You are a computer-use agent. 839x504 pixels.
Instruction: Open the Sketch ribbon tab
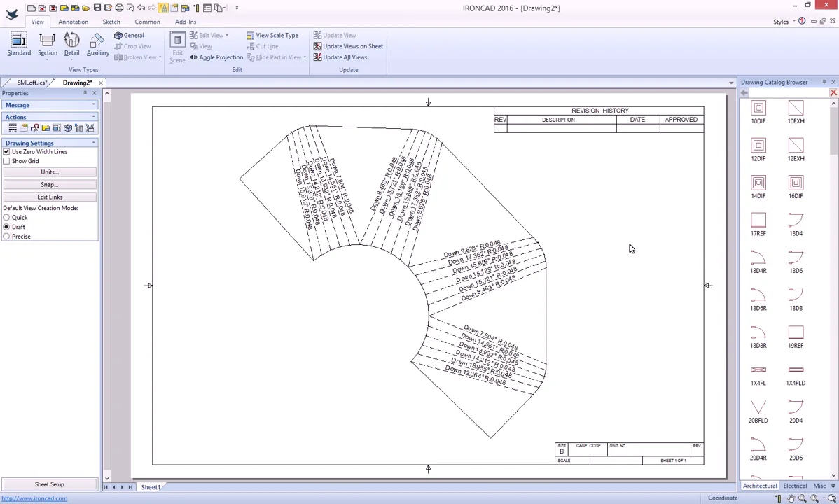coord(111,22)
